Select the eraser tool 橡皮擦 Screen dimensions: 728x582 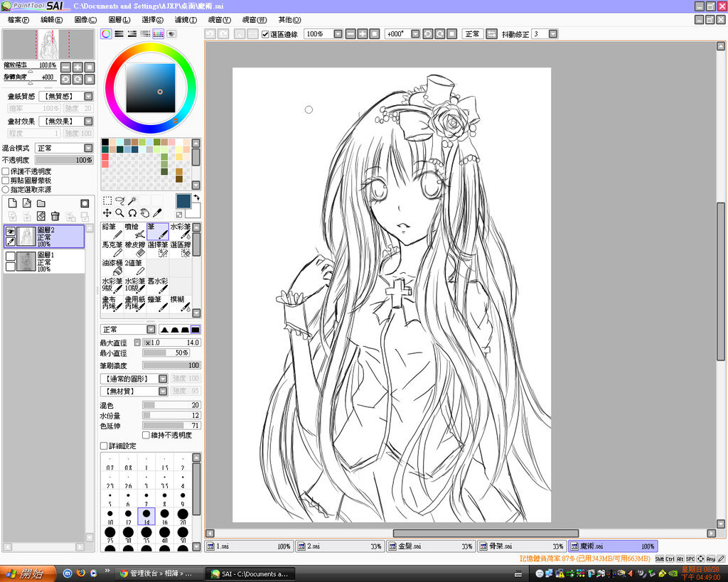point(134,249)
